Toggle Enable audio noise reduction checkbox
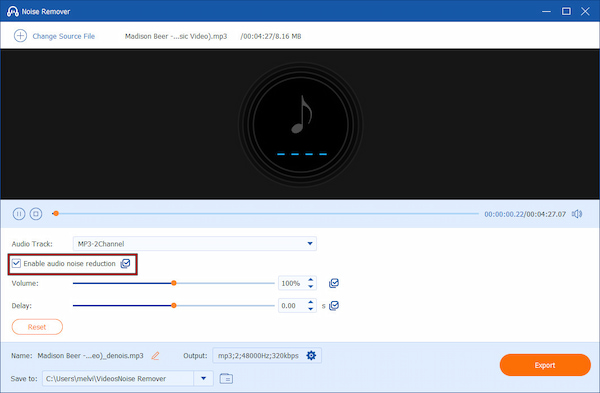The width and height of the screenshot is (600, 393). tap(16, 263)
